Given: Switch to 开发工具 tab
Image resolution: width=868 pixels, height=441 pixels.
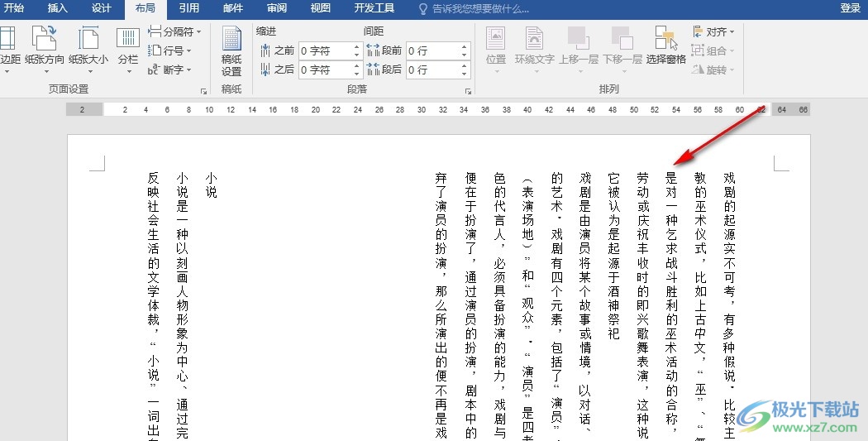Looking at the screenshot, I should point(374,8).
